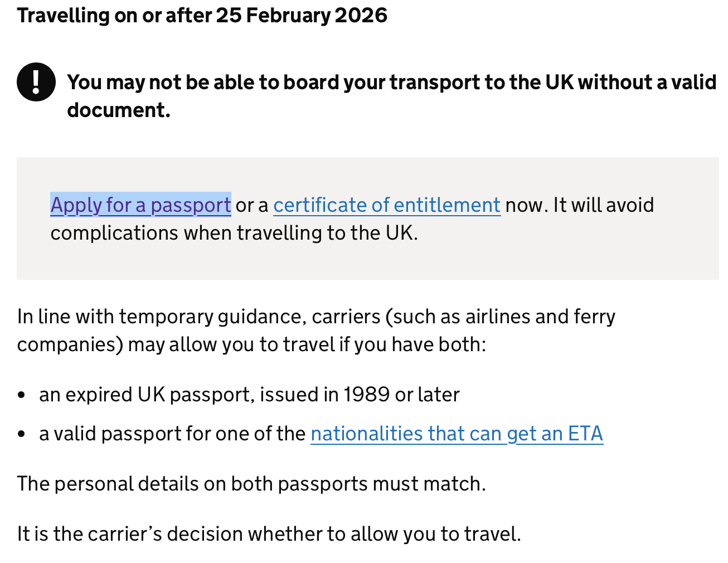Follow the "certificate of entitlement" link
Viewport: 728px width, 563px height.
(386, 205)
